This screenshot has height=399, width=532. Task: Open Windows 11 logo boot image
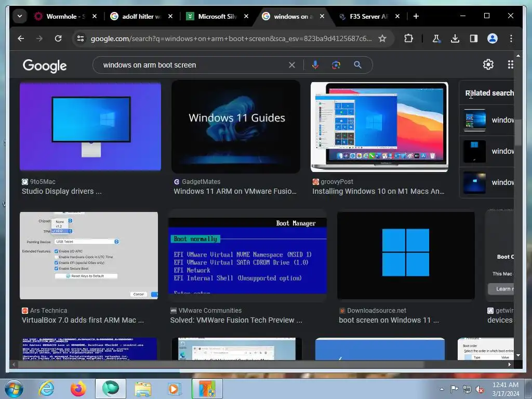pyautogui.click(x=406, y=256)
